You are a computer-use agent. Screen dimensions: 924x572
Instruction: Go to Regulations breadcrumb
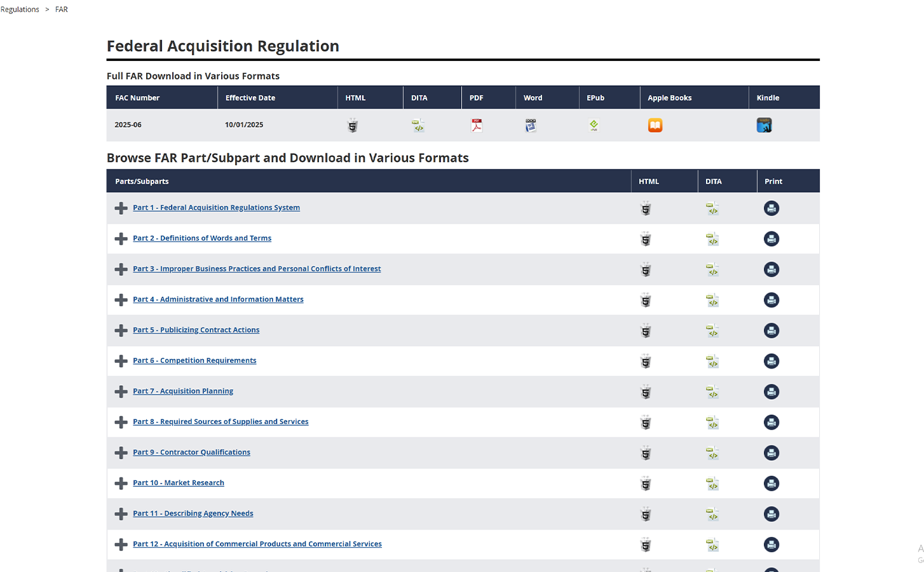click(20, 10)
